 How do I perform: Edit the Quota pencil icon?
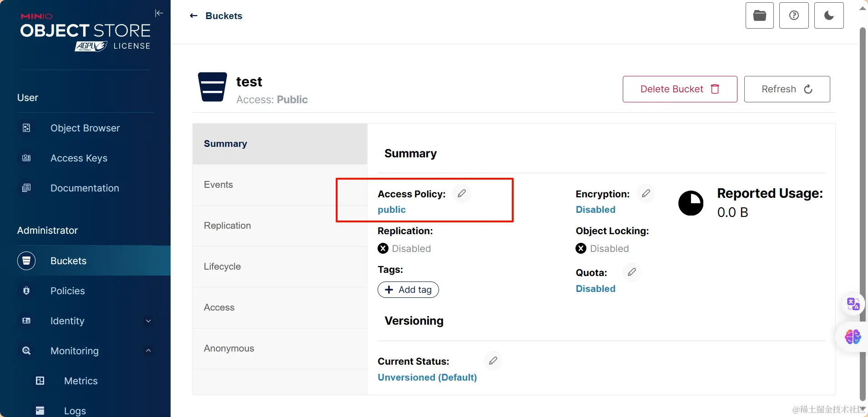(632, 272)
